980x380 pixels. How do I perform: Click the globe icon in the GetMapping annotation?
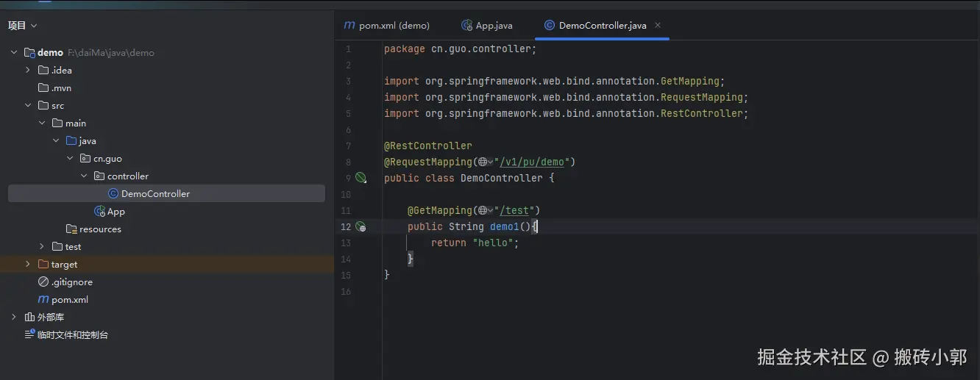click(x=482, y=210)
